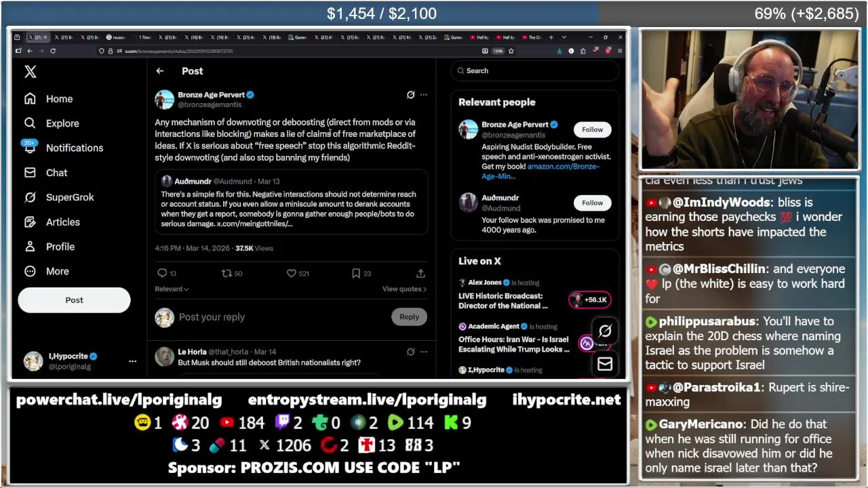868x488 pixels.
Task: Open amazon.com/Bronze-Age-Min link
Action: click(540, 171)
